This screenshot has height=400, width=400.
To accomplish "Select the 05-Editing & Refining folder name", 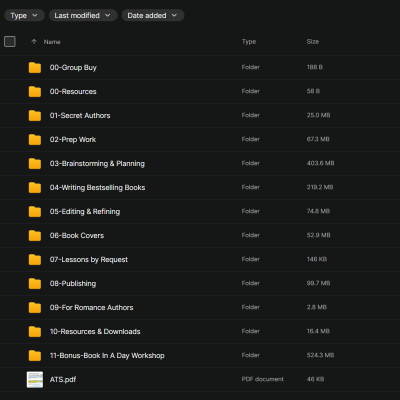I will [85, 212].
